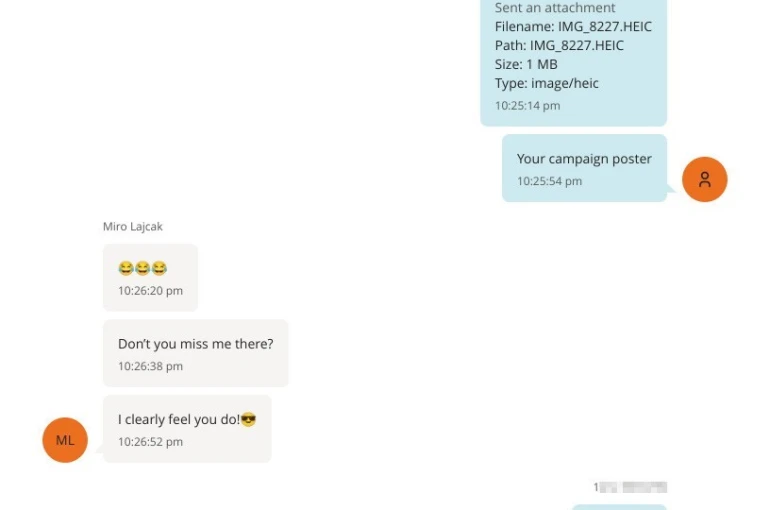The width and height of the screenshot is (770, 510).
Task: Open the 'Your campaign poster' message
Action: pos(584,168)
